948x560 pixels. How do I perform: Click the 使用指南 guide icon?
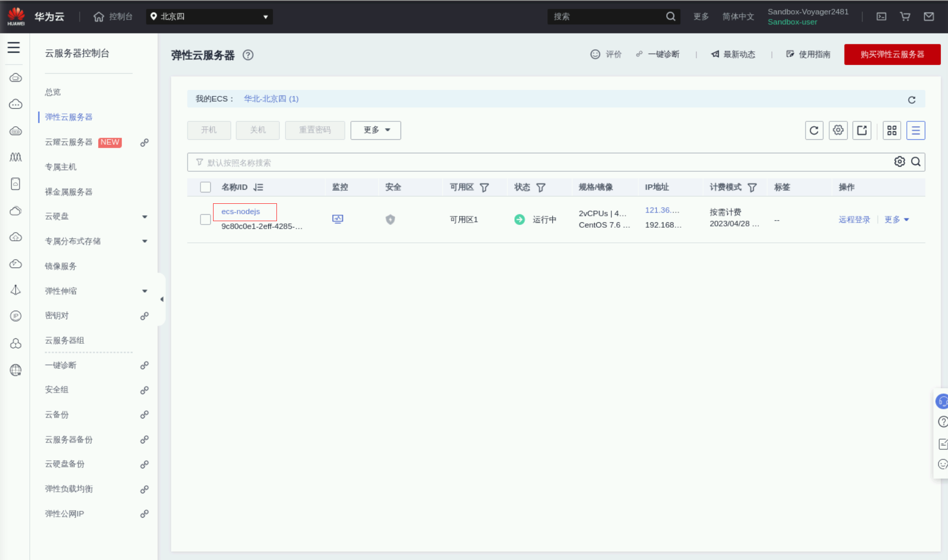pos(790,54)
